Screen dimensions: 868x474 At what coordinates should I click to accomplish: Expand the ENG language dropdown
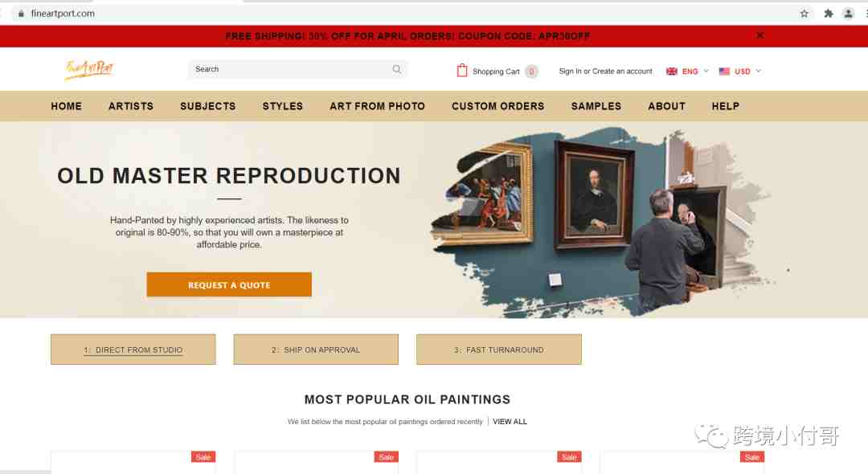(687, 72)
